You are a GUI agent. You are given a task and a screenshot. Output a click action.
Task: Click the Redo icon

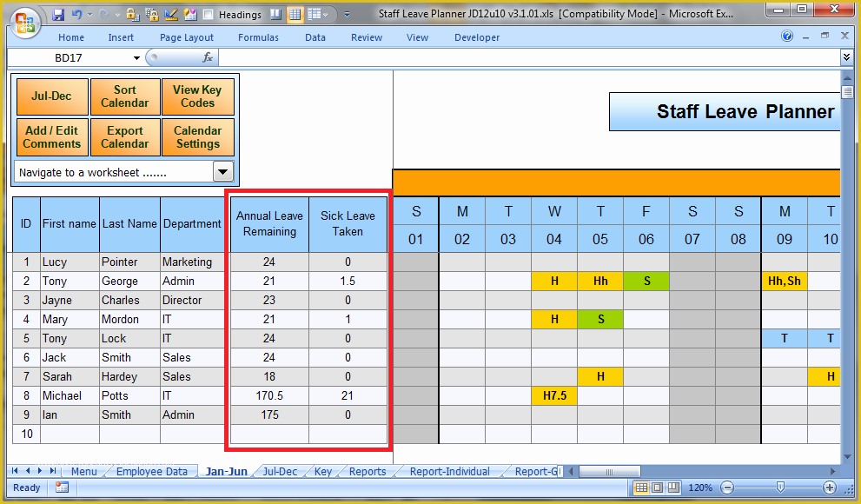pyautogui.click(x=103, y=13)
